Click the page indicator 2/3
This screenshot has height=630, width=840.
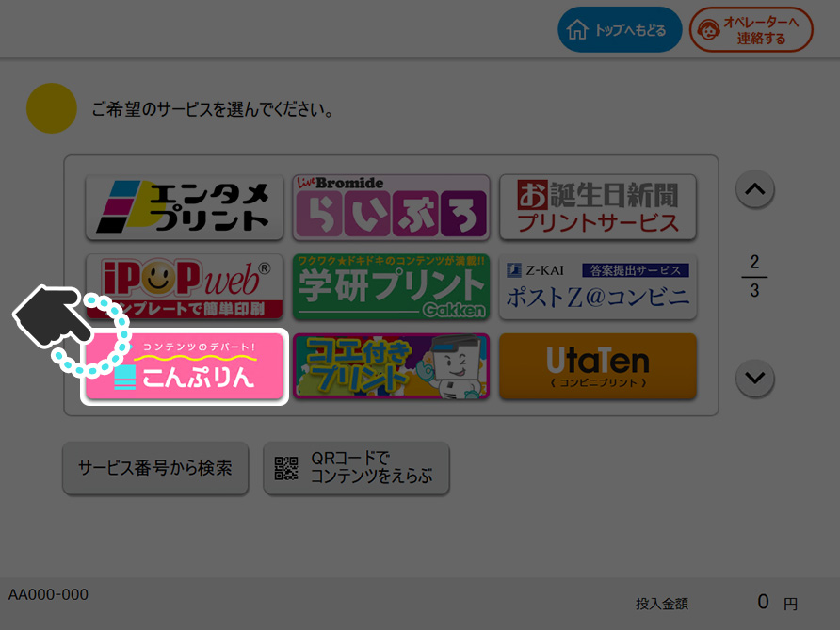[x=754, y=277]
